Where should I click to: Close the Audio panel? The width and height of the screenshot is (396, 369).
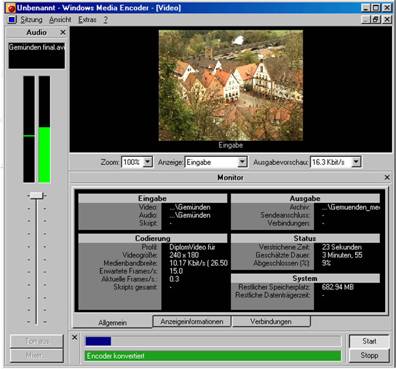[63, 32]
